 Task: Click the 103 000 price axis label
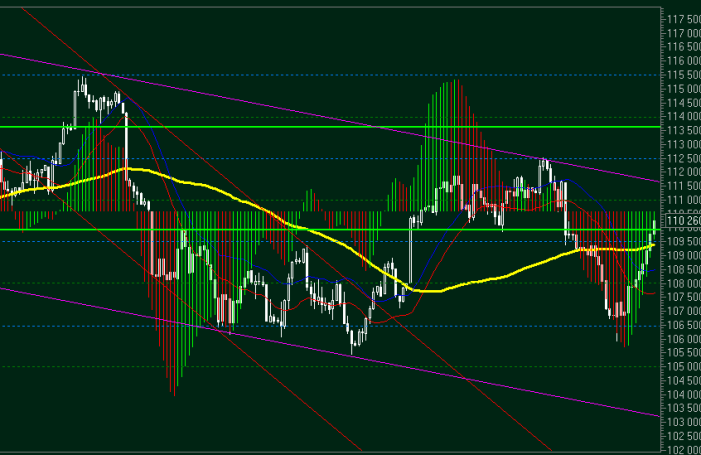click(x=684, y=422)
